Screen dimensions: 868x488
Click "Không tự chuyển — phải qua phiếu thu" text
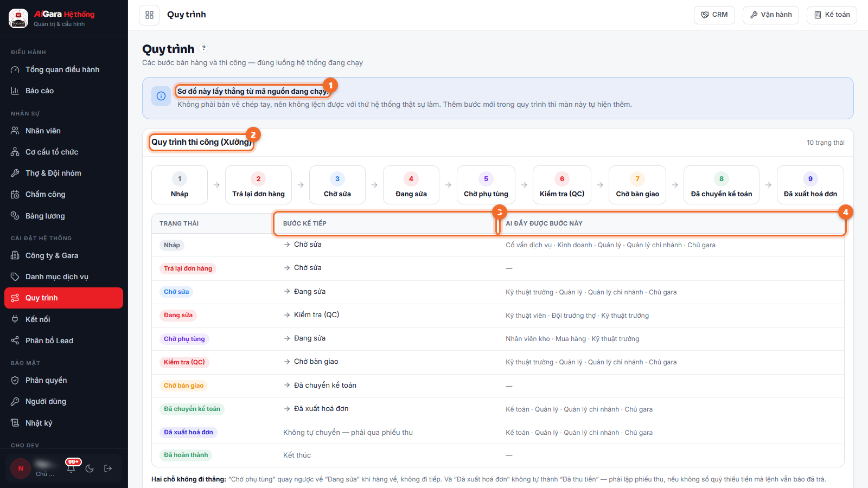348,432
